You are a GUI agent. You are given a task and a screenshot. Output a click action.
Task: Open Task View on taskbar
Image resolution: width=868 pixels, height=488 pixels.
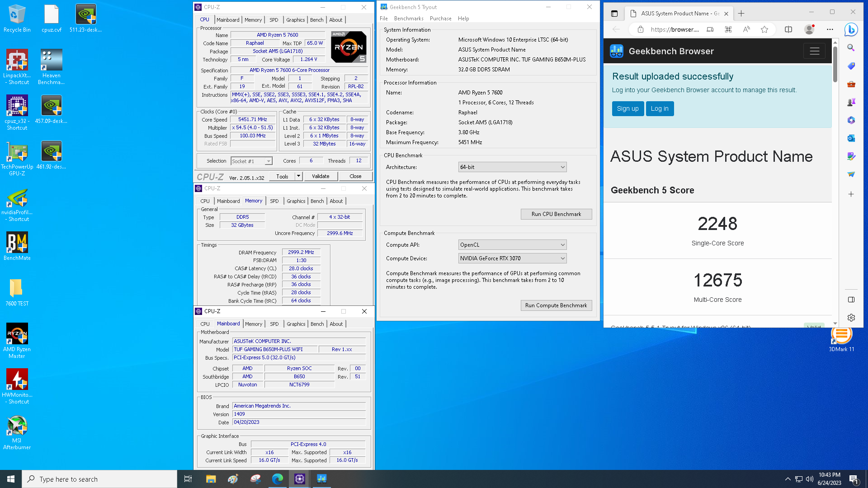188,479
